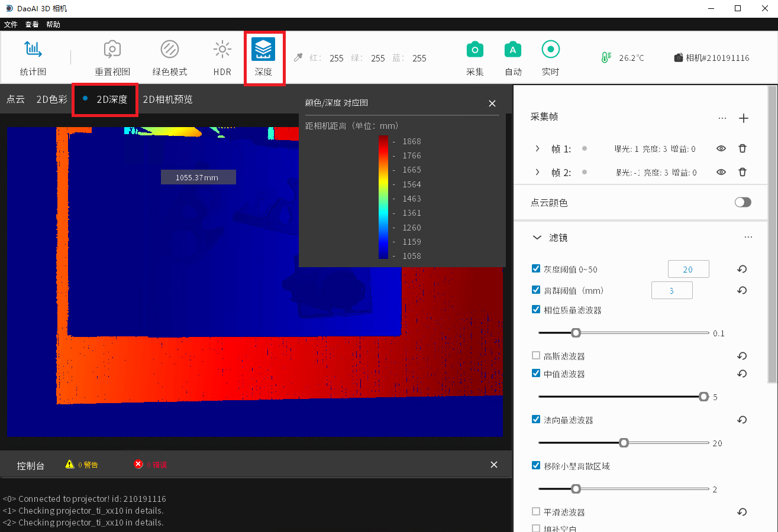Toggle the 点云颜色 switch
Image resolution: width=778 pixels, height=532 pixels.
[743, 203]
